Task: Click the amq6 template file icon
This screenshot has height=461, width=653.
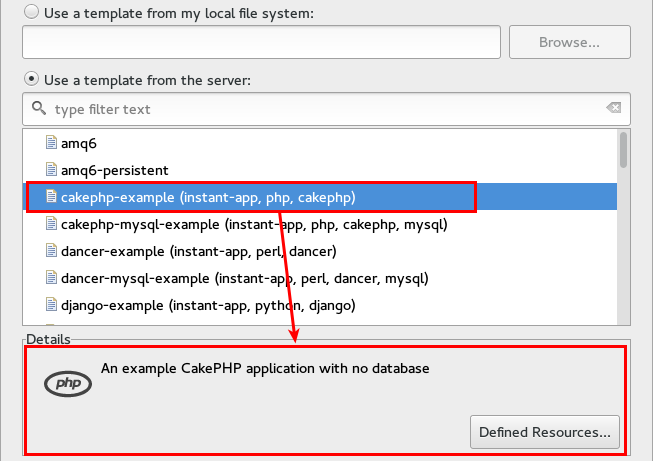Action: coord(51,143)
